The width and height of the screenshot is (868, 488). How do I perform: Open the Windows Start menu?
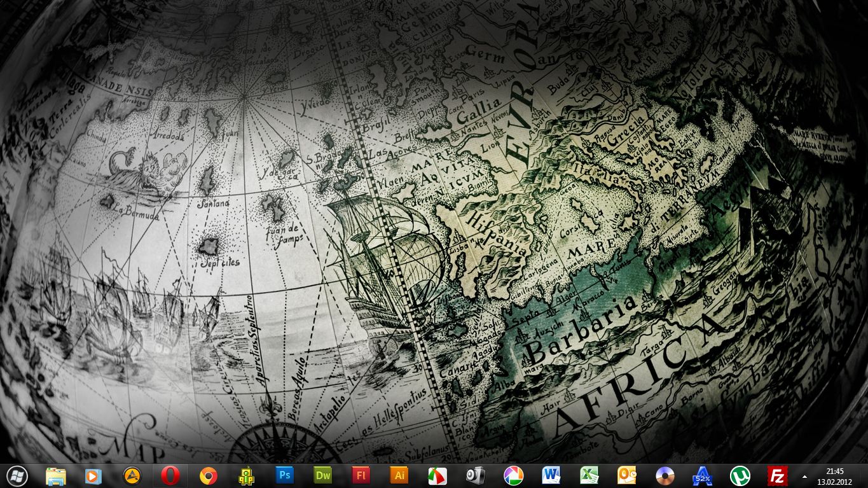(17, 476)
